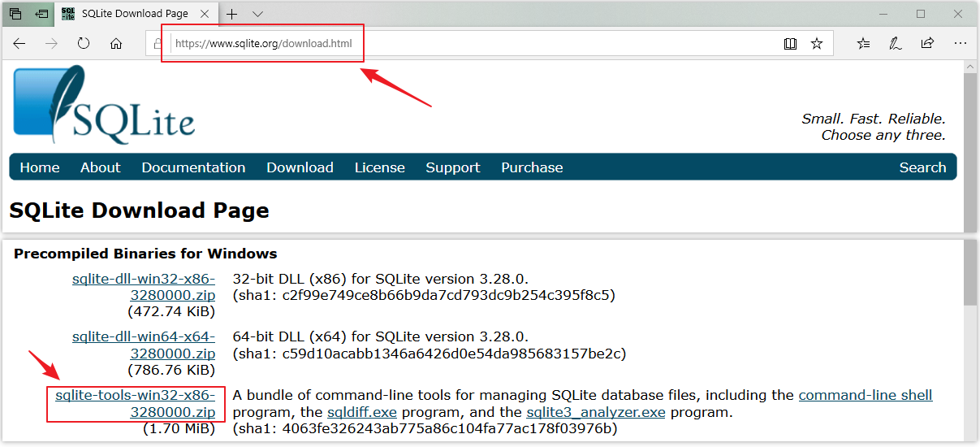
Task: Minimize the browser window
Action: (x=883, y=14)
